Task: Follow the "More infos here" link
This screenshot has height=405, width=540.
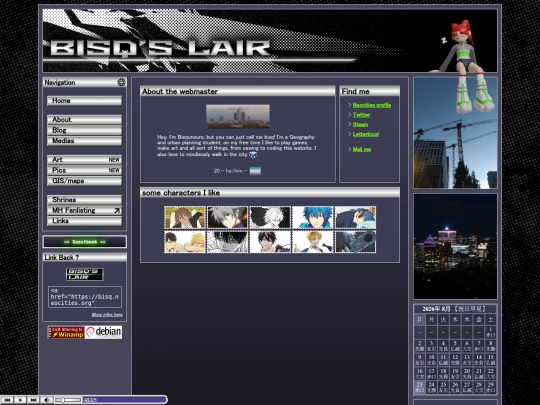Action: click(x=107, y=315)
